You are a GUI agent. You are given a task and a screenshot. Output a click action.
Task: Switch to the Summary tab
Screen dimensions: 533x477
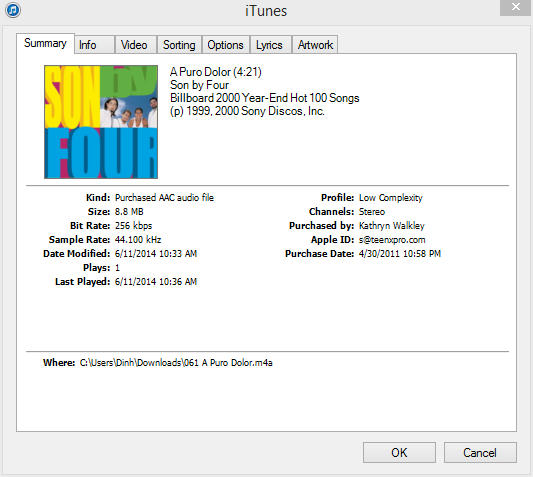tap(45, 43)
